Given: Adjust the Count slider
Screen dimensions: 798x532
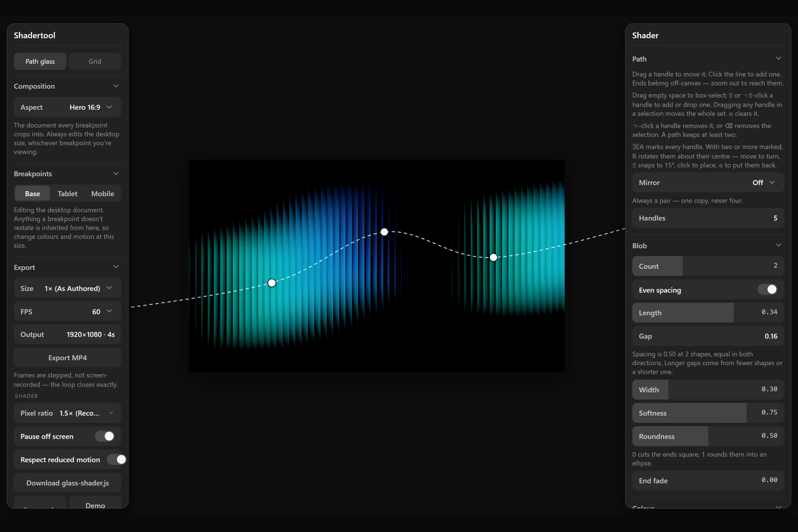Looking at the screenshot, I should click(708, 266).
